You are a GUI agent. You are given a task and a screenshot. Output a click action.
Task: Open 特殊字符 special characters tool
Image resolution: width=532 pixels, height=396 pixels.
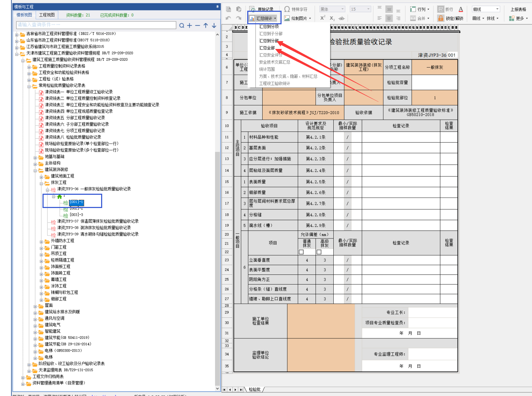pyautogui.click(x=296, y=9)
